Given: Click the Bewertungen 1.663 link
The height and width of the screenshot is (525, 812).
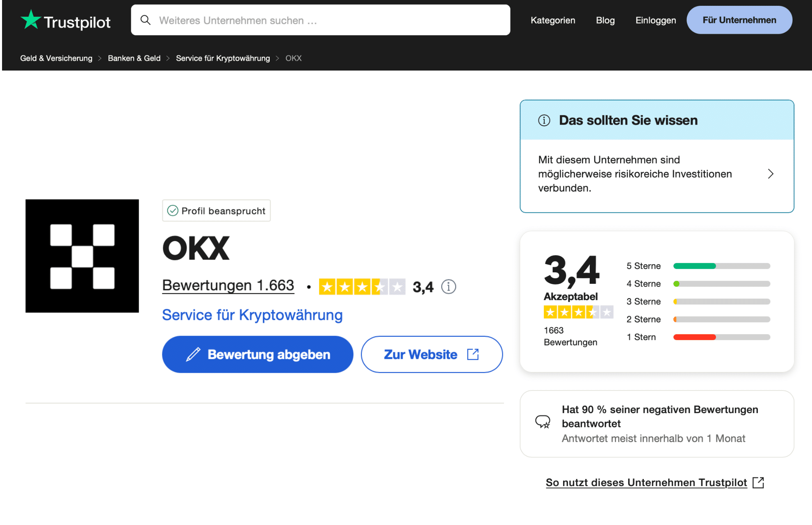Looking at the screenshot, I should 228,285.
